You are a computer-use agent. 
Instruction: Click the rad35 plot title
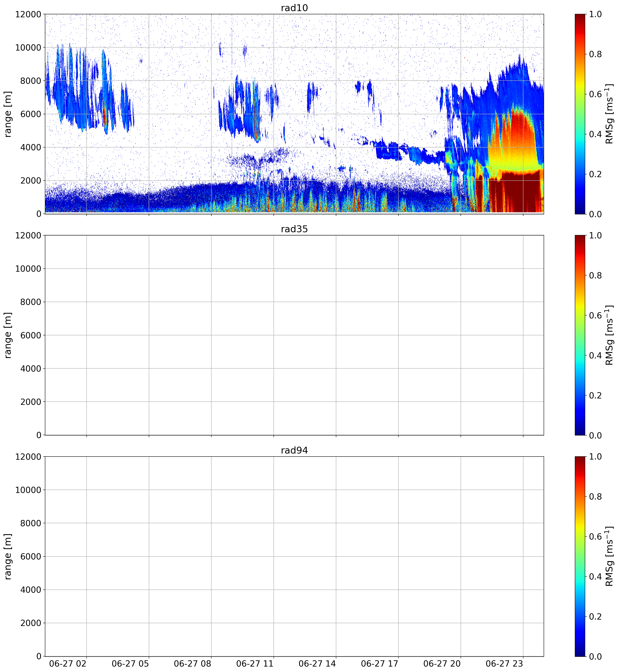294,229
